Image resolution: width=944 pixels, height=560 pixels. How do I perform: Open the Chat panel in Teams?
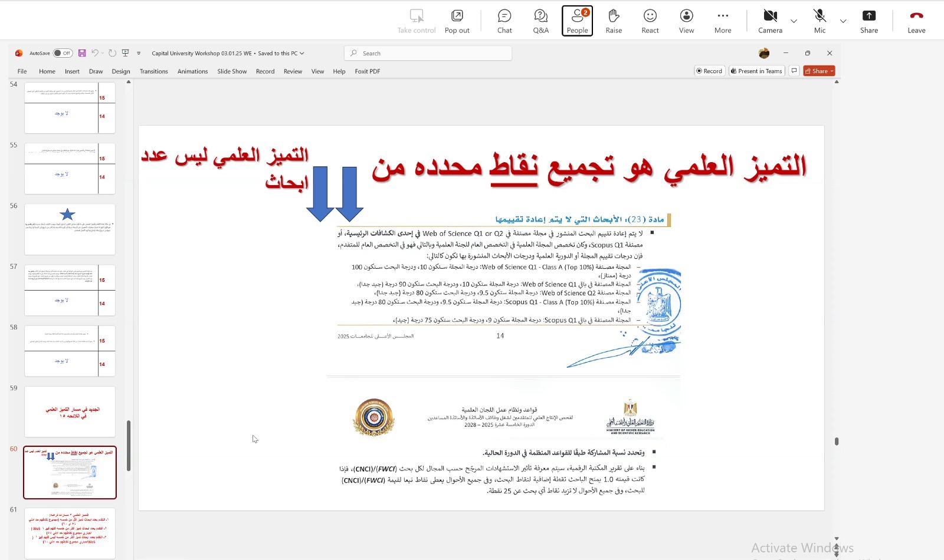pos(504,21)
